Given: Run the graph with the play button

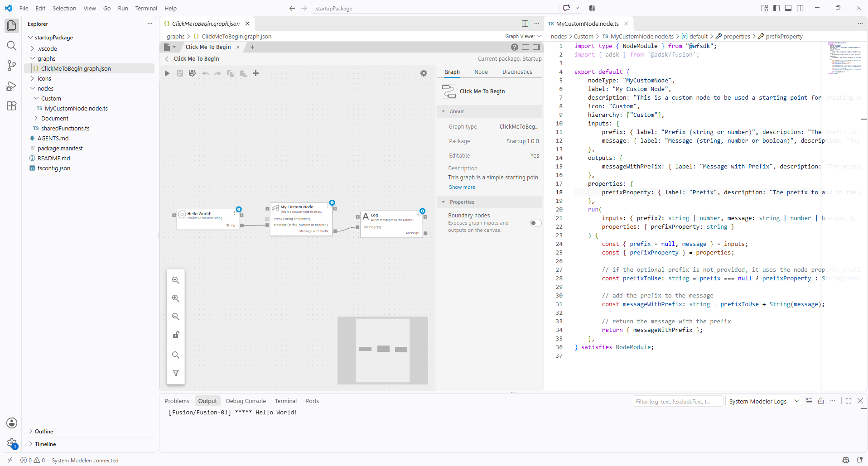Looking at the screenshot, I should 167,73.
